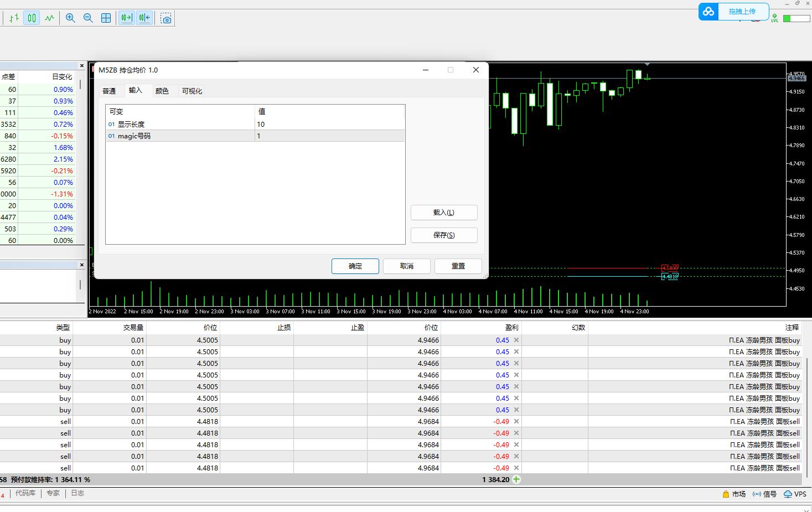Close the first buy position
The width and height of the screenshot is (812, 512).
(516, 340)
